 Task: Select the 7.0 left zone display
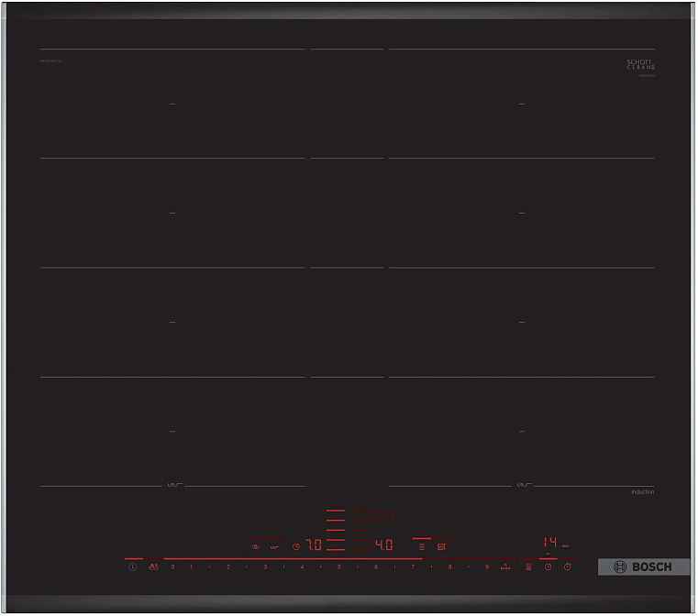(x=314, y=545)
